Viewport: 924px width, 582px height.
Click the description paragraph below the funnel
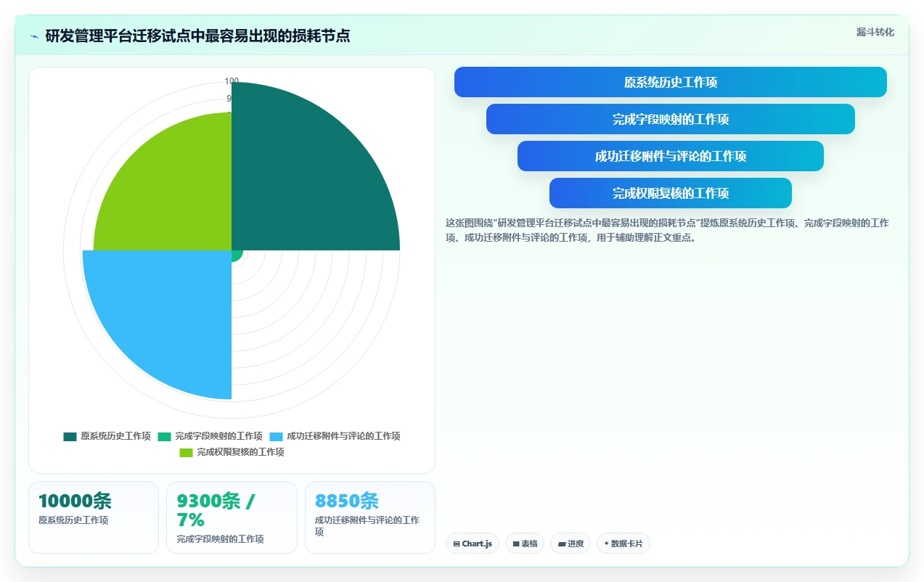pyautogui.click(x=667, y=230)
